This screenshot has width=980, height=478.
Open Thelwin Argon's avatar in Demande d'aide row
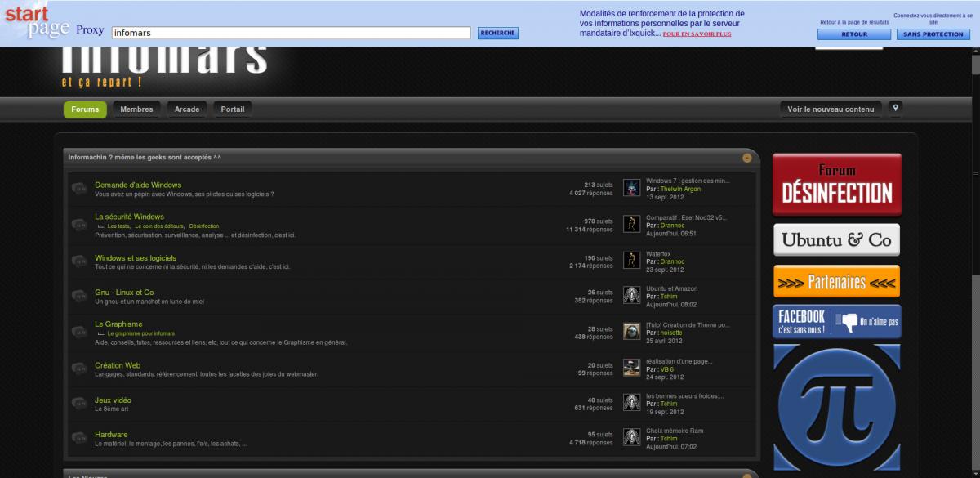click(x=631, y=188)
